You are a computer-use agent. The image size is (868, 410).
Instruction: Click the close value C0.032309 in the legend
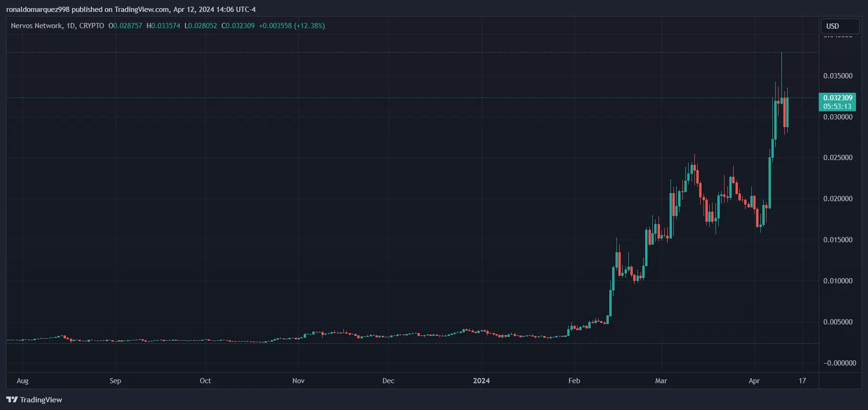[238, 26]
